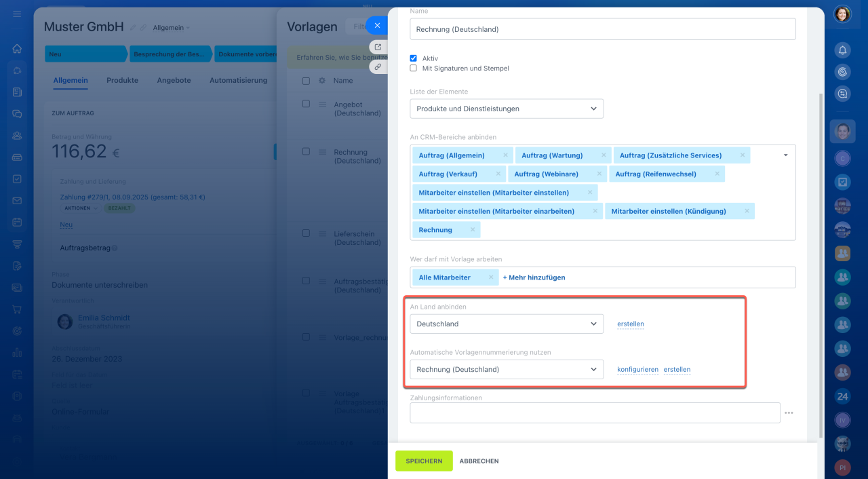Expand the CRM-Bereiche multi-select arrow

(785, 155)
